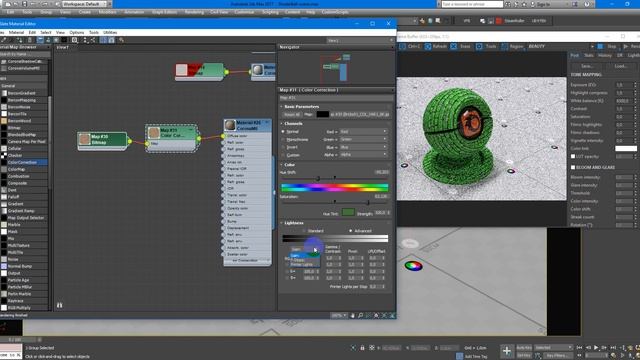Open the Red channel dropdown
640x360 pixels.
(x=363, y=132)
